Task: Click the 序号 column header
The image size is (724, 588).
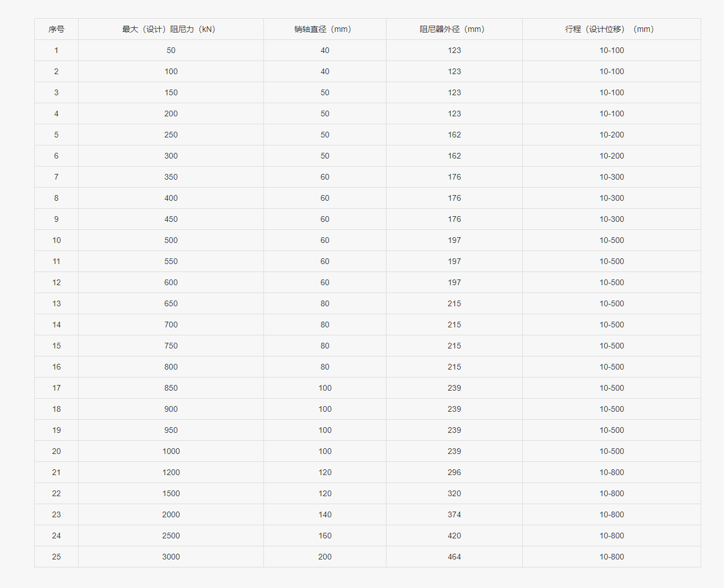Action: (56, 29)
